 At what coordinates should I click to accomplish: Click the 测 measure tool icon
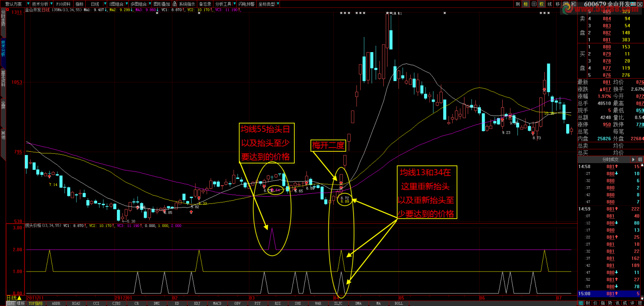pyautogui.click(x=518, y=4)
